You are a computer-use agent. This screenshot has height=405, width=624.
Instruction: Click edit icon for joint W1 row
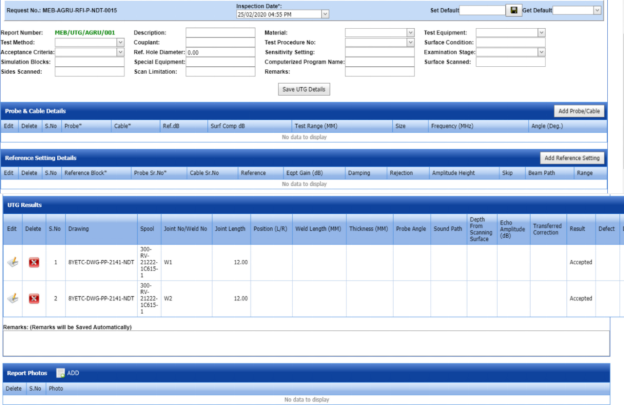(x=12, y=262)
